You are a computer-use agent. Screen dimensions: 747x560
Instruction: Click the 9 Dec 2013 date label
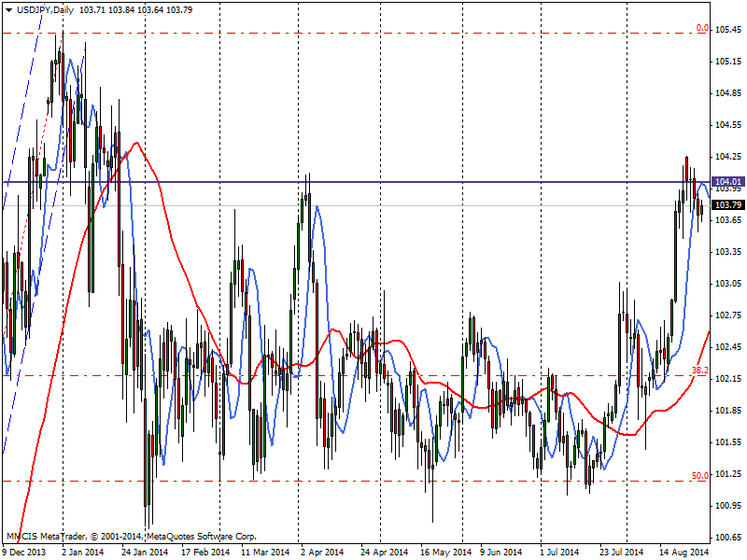[x=24, y=552]
